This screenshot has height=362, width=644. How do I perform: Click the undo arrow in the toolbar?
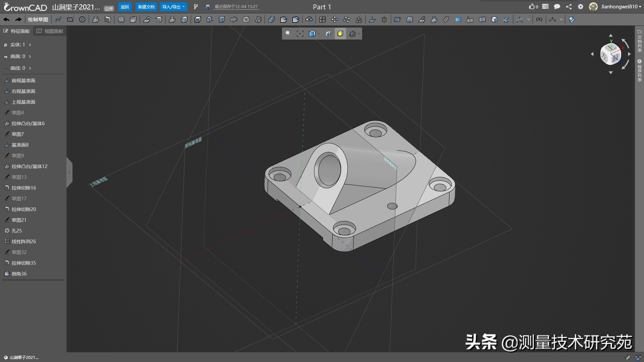(x=6, y=19)
